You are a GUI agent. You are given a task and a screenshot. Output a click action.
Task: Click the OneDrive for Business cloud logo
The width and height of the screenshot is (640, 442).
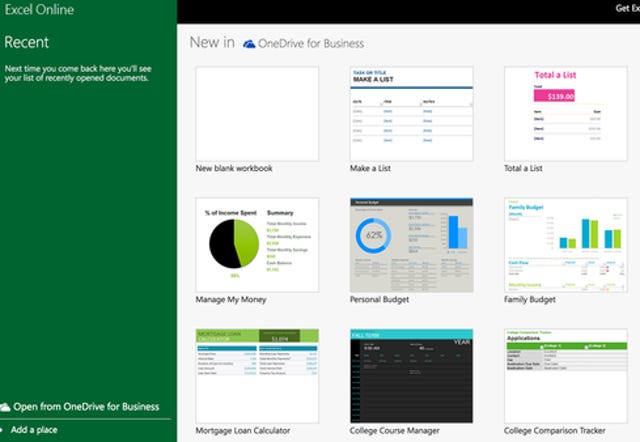(x=249, y=44)
